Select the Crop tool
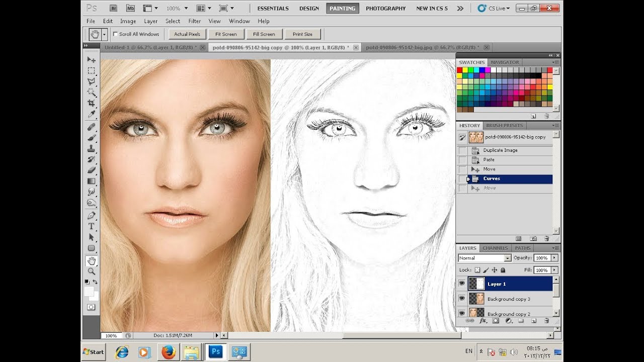The image size is (644, 362). (x=91, y=103)
